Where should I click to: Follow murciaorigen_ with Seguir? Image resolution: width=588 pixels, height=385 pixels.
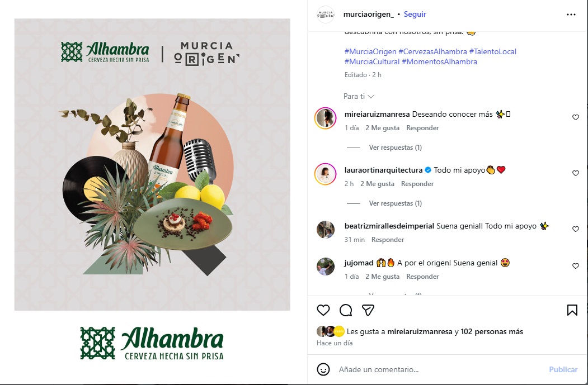click(x=415, y=14)
